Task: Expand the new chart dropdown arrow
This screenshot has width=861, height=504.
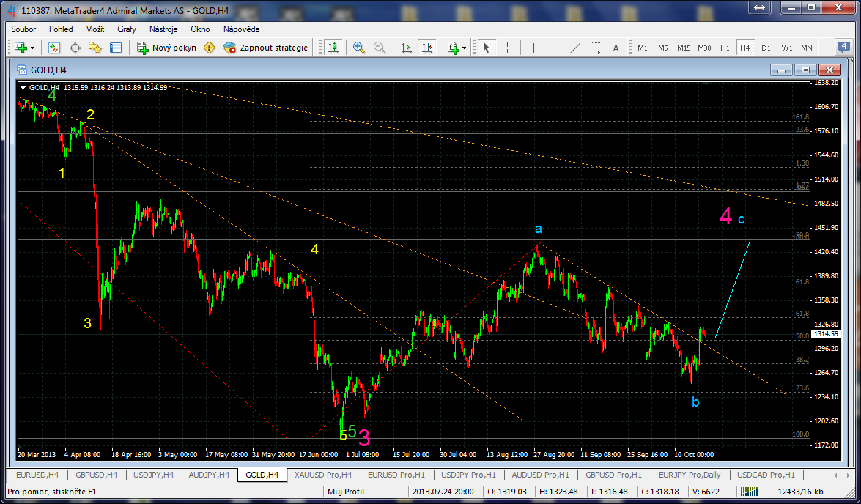Action: (32, 48)
